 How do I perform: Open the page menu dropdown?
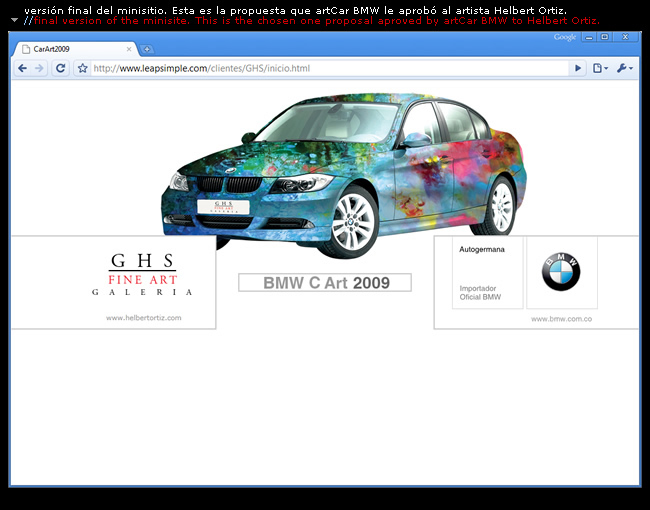pos(600,68)
